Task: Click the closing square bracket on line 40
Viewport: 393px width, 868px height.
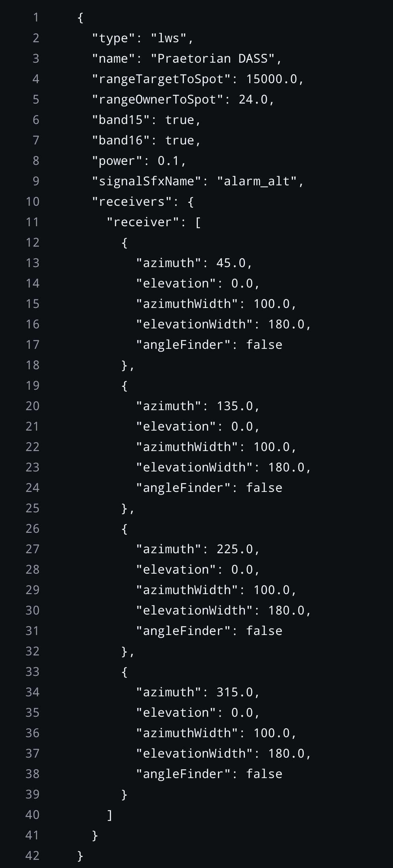Action: (110, 815)
